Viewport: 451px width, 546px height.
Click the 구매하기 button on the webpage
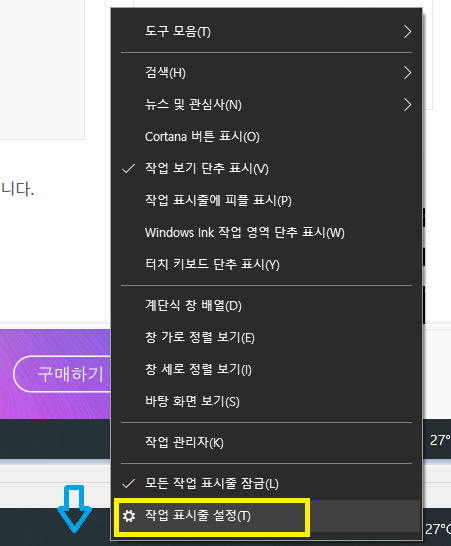(62, 374)
